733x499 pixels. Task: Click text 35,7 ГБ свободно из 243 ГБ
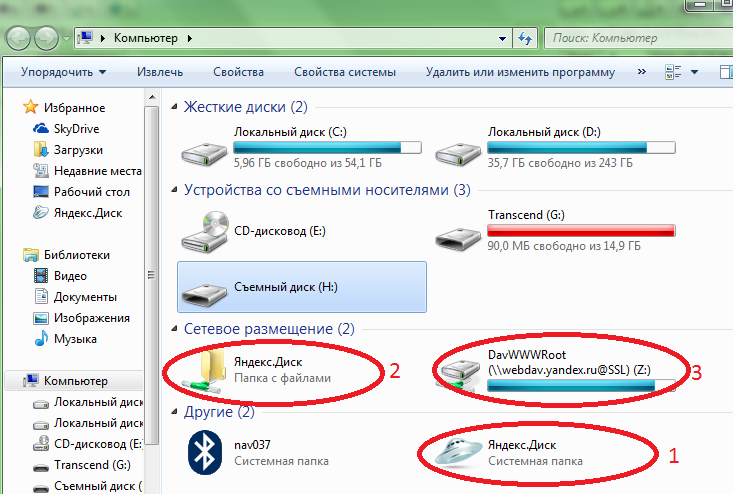tap(560, 163)
